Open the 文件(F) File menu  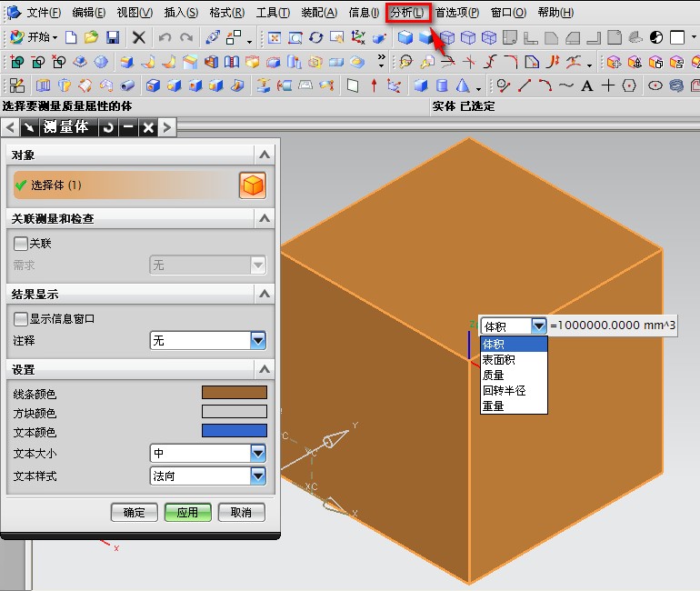click(x=44, y=13)
